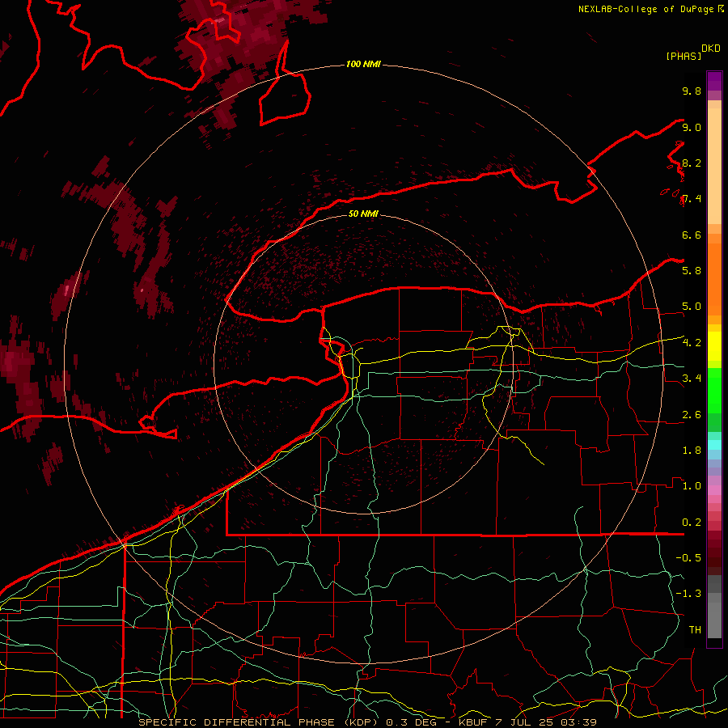
Task: Click the 9.8 value on the color scale
Action: click(692, 91)
